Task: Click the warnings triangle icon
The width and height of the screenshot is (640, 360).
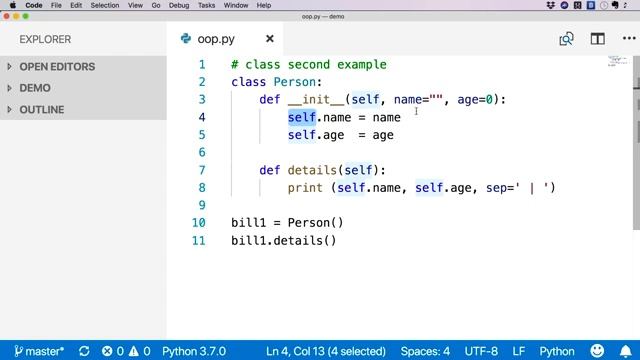Action: 133,351
